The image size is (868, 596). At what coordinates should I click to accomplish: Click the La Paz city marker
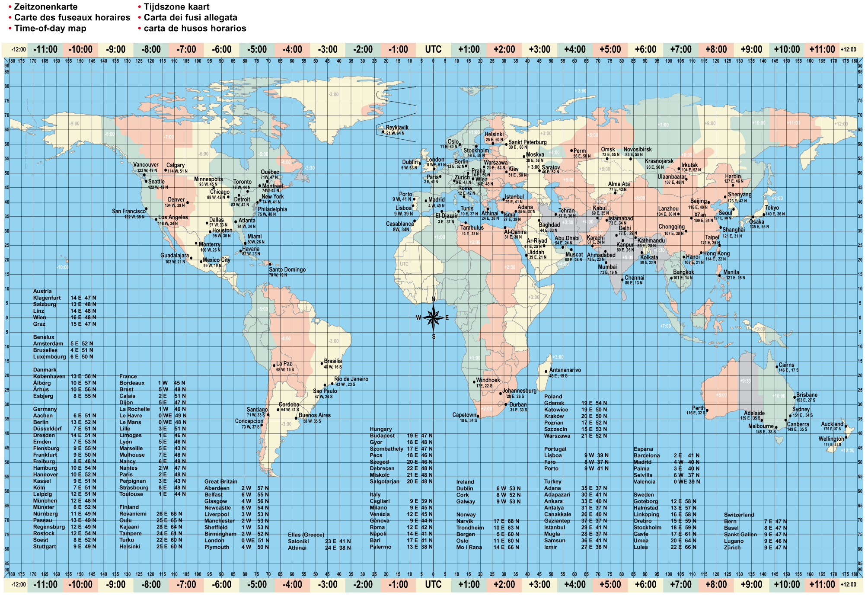(274, 366)
